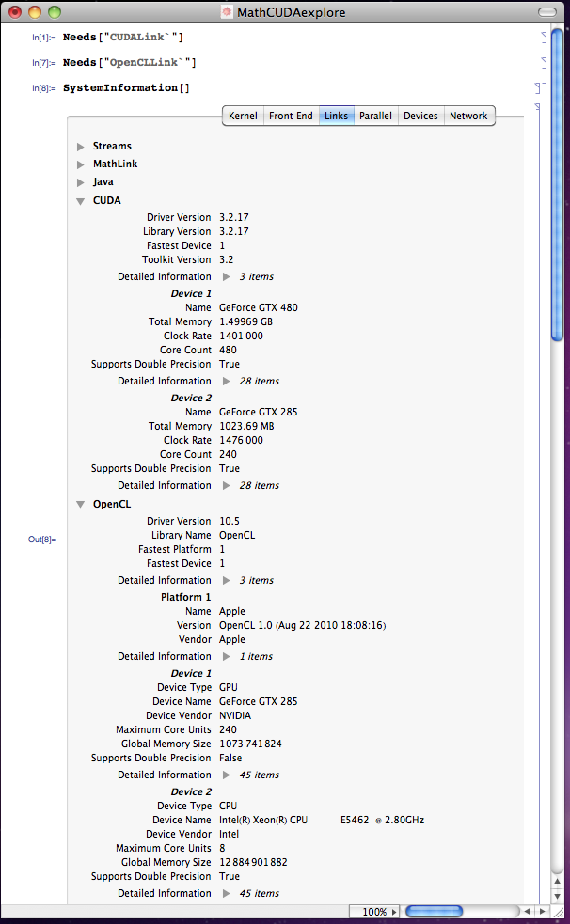Click the OpenCL Driver Version 10.5 value

coord(230,521)
